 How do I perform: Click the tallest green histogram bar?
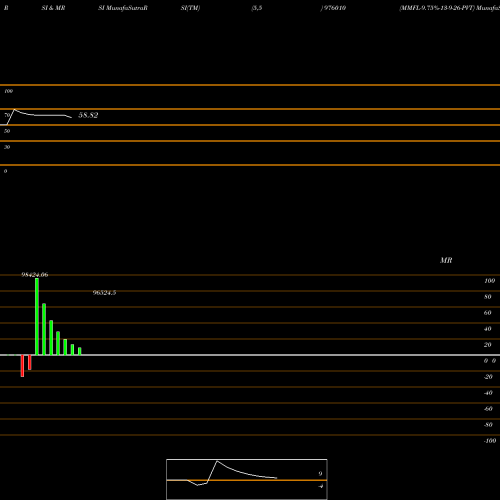[37, 317]
